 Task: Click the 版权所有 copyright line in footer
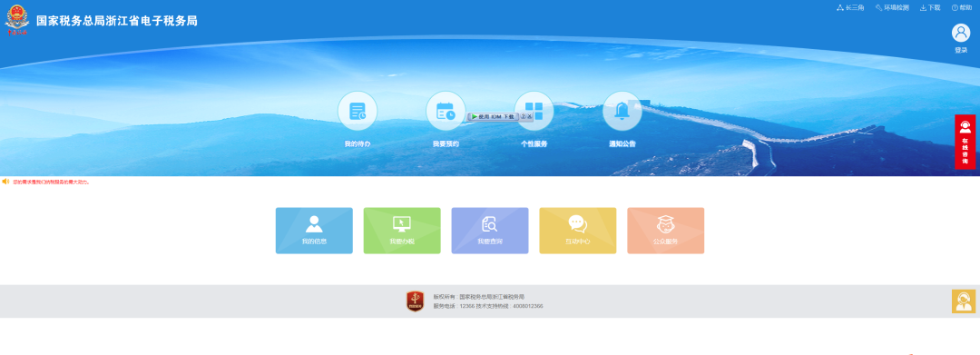point(479,296)
